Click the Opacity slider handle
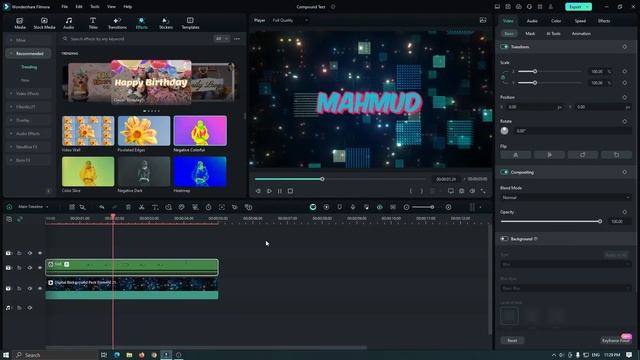Screen dimensions: 640x360 [x=600, y=221]
